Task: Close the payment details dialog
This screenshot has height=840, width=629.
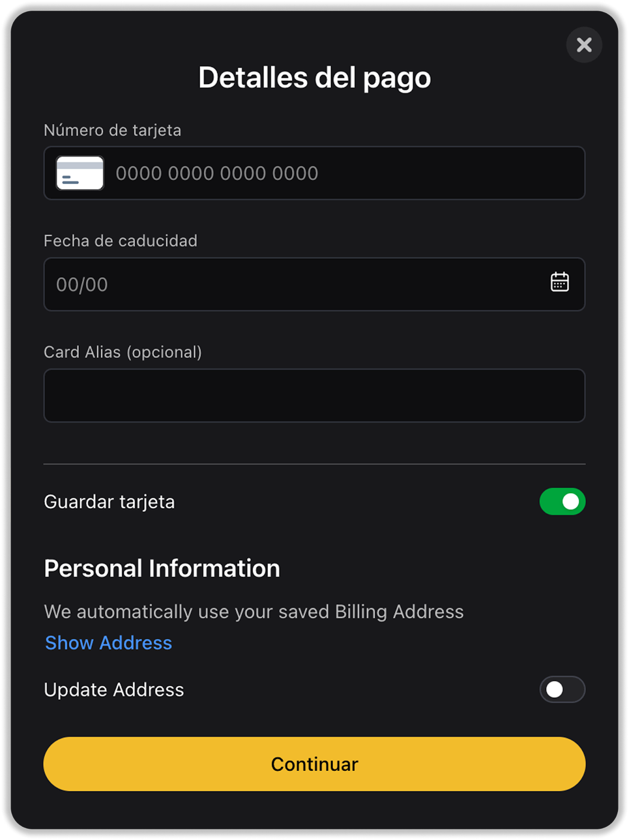Action: click(584, 45)
